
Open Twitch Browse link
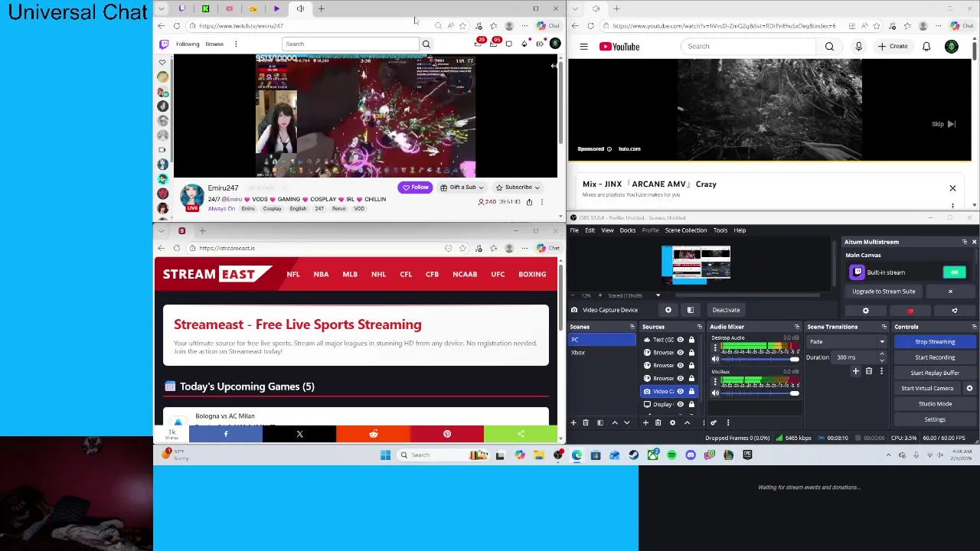point(214,44)
